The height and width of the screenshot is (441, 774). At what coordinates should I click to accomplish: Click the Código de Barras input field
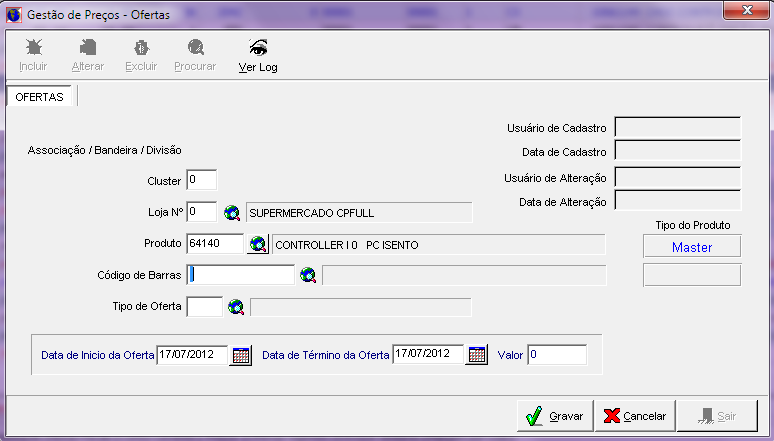pyautogui.click(x=241, y=275)
